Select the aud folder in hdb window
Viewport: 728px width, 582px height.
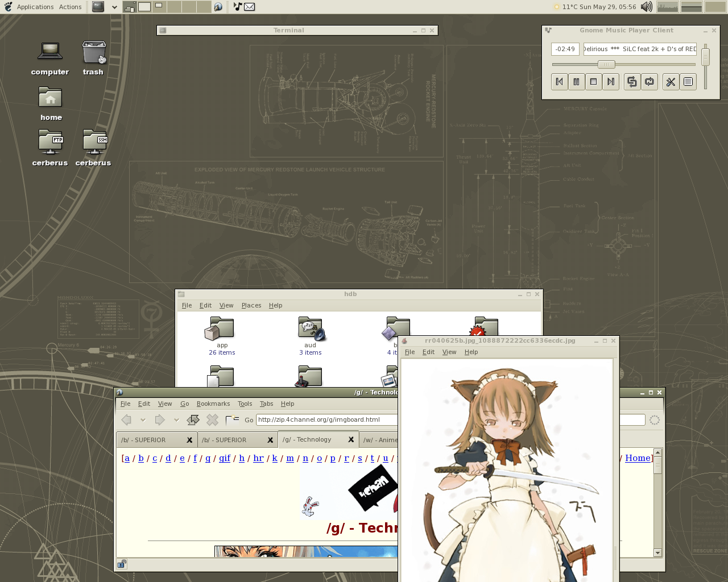click(311, 336)
